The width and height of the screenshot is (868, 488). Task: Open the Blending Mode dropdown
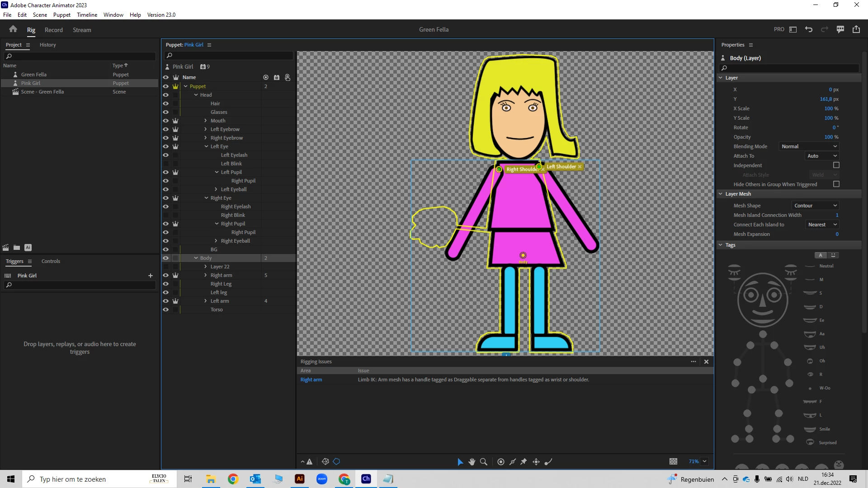[809, 146]
